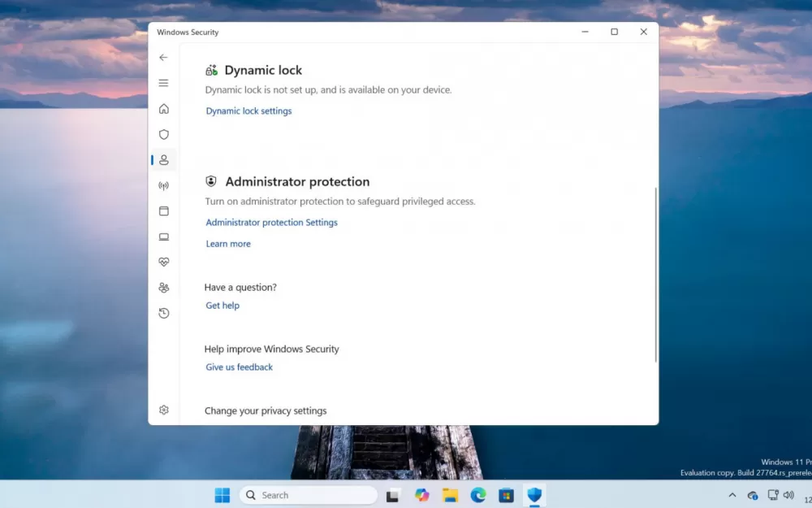Image resolution: width=812 pixels, height=508 pixels.
Task: Click 'Have a question?' text
Action: pos(240,287)
